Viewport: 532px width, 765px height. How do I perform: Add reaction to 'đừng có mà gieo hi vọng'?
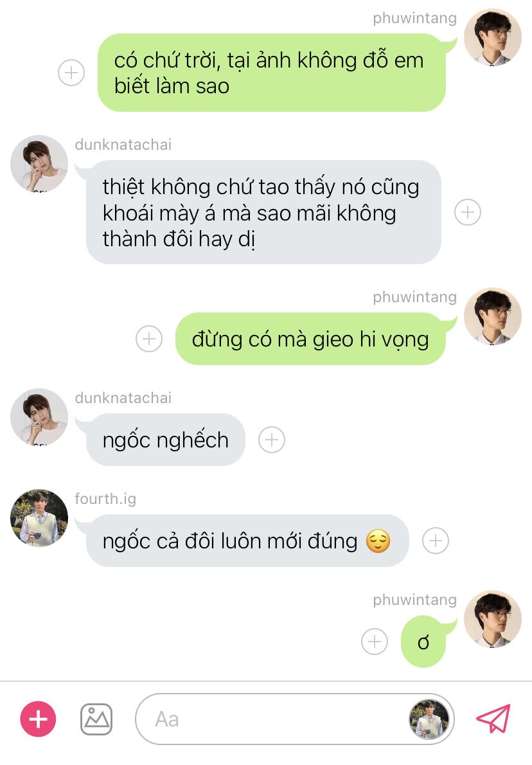[148, 339]
